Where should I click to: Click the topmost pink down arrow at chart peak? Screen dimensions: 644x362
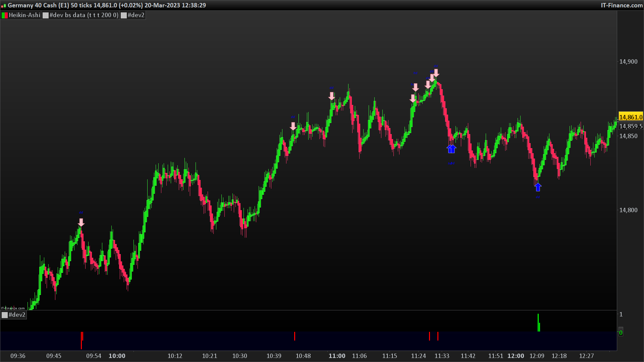click(x=436, y=73)
